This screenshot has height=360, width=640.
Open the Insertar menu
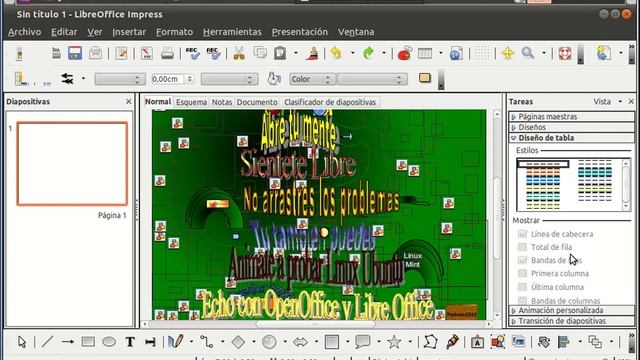tap(129, 32)
